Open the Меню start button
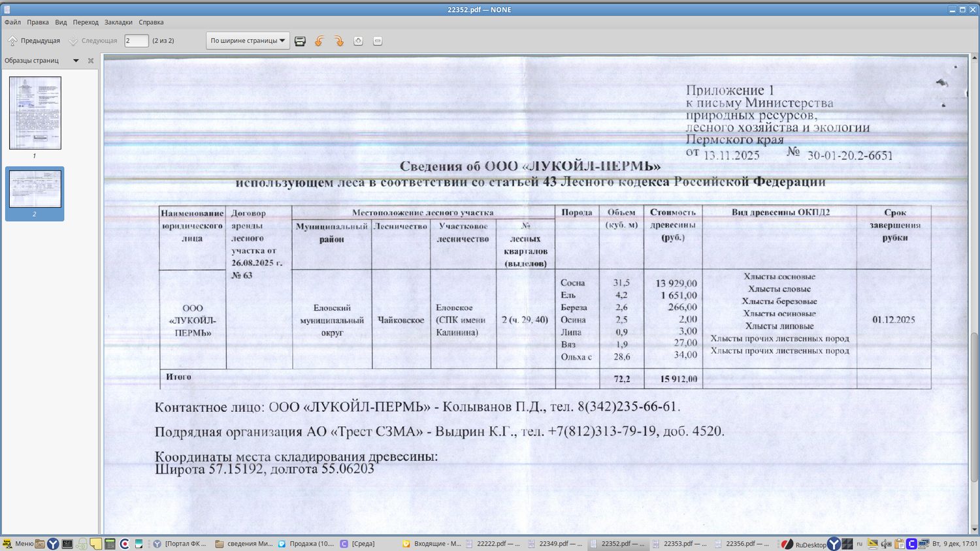 [x=18, y=544]
